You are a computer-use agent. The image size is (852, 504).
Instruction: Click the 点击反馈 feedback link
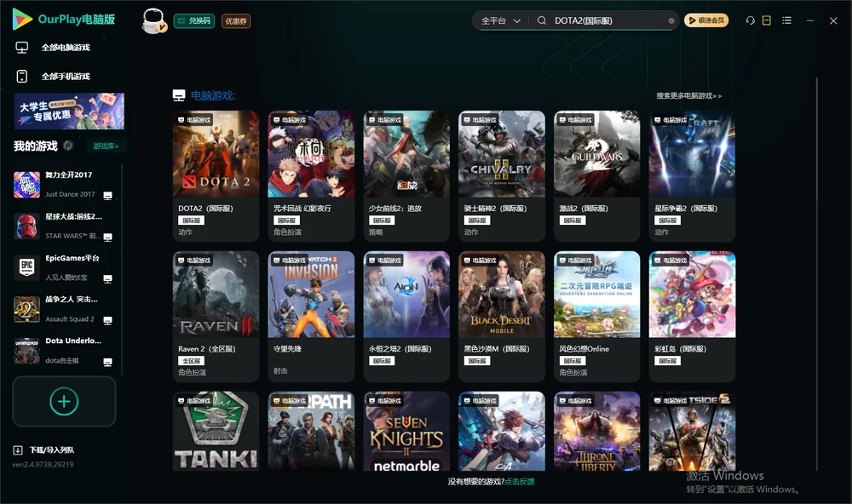(x=520, y=482)
